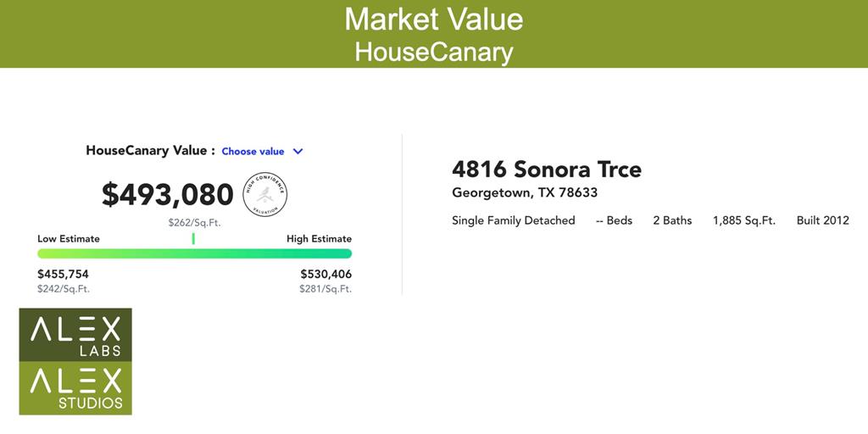Click the ALEX Labs logo
The width and height of the screenshot is (868, 434).
click(x=75, y=335)
